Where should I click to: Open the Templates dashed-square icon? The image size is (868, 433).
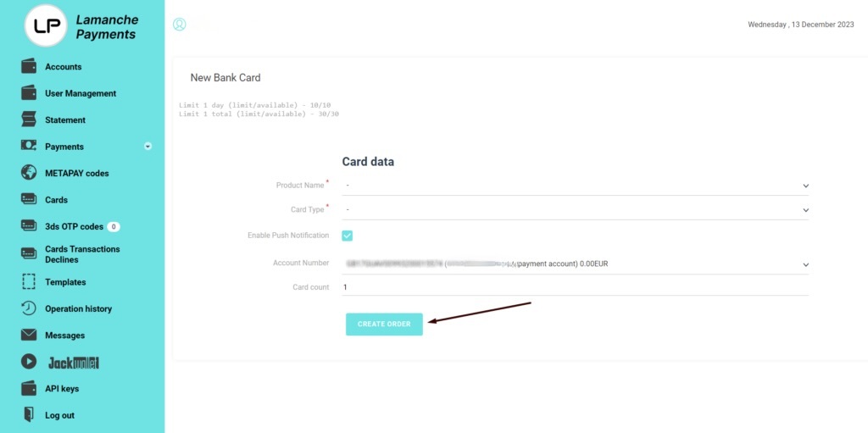(x=29, y=282)
